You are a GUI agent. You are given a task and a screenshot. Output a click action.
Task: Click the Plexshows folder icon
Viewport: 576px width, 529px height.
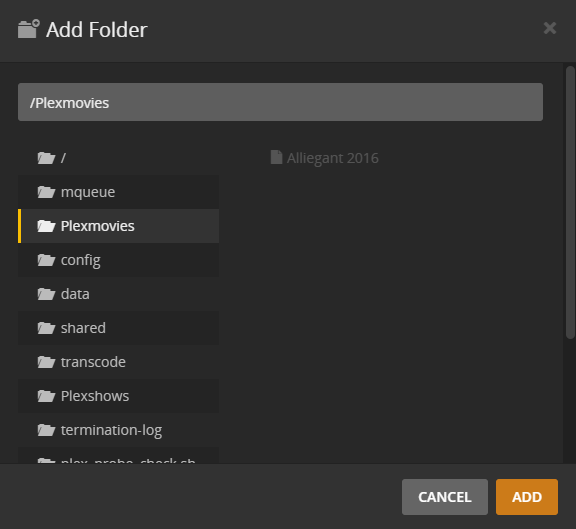tap(46, 396)
